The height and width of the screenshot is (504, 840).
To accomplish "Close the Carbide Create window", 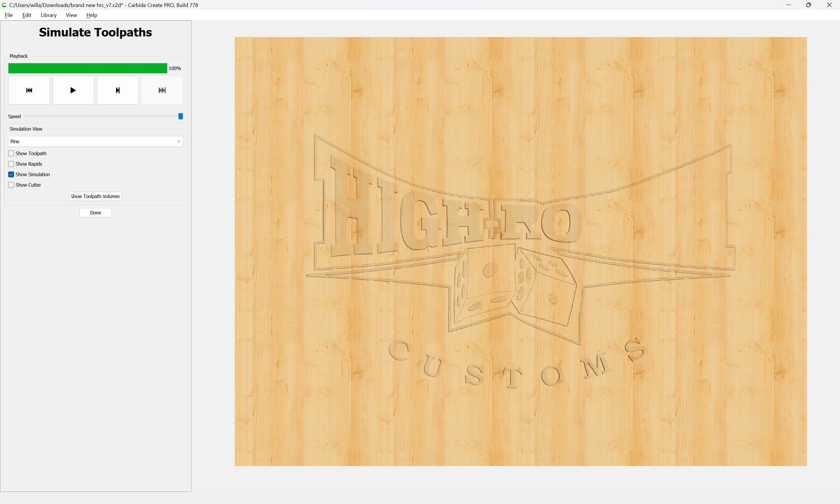I will coord(829,5).
